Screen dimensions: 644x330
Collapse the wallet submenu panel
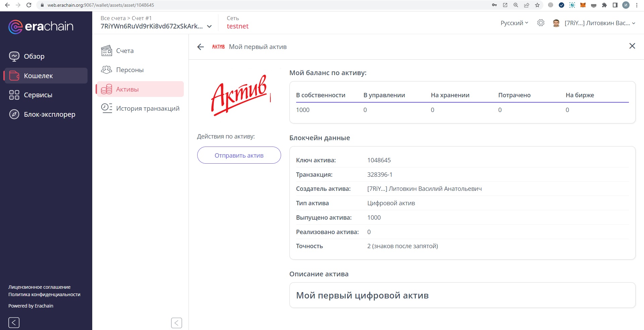coord(176,323)
